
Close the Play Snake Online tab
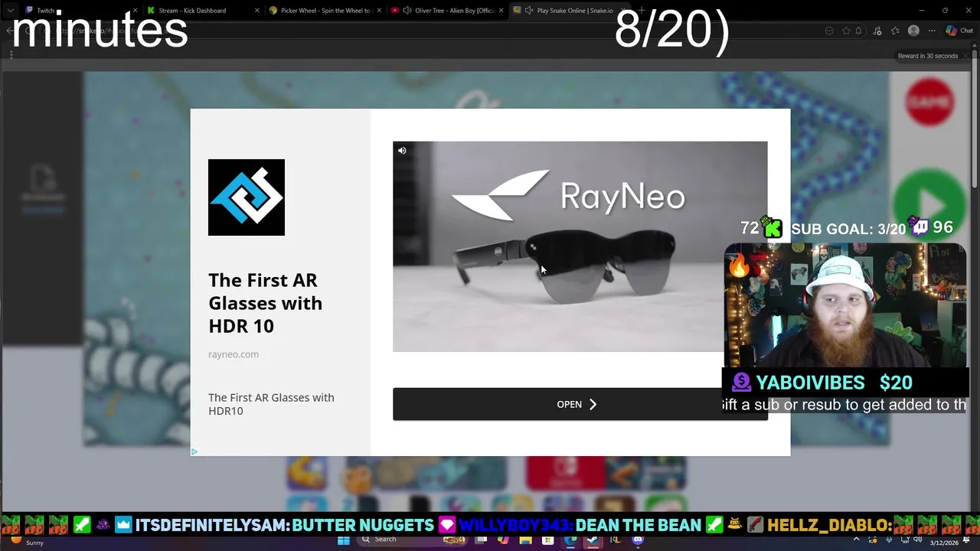tap(622, 11)
